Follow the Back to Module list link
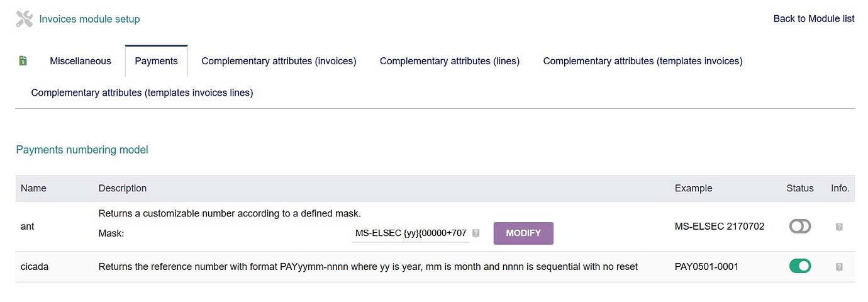868x302 pixels. coord(813,19)
